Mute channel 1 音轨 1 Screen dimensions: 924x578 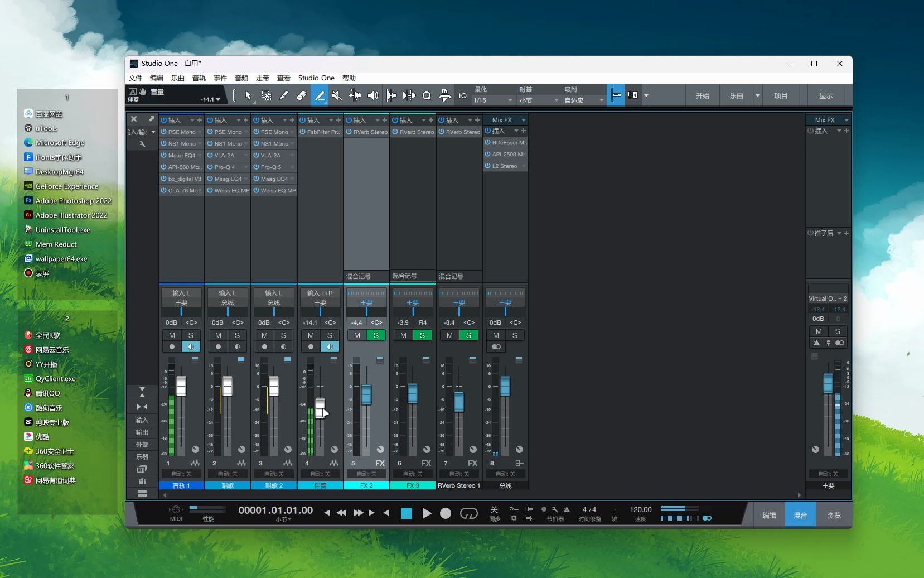tap(172, 335)
